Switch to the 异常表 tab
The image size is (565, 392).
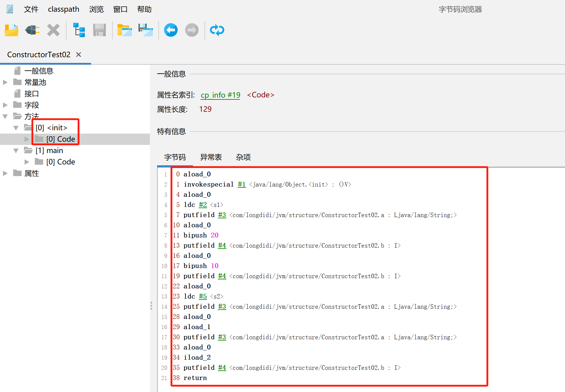point(211,157)
